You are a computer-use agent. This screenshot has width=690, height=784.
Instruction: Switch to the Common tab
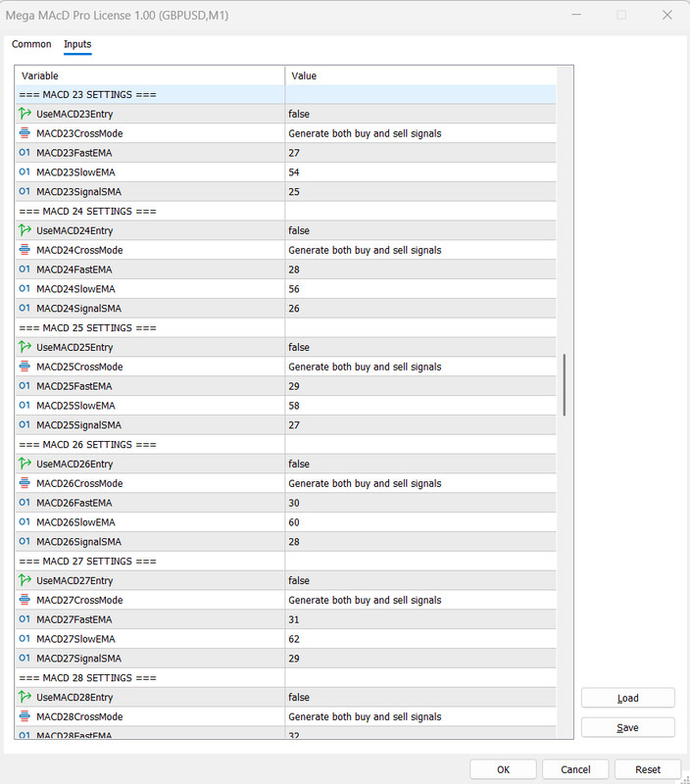31,44
